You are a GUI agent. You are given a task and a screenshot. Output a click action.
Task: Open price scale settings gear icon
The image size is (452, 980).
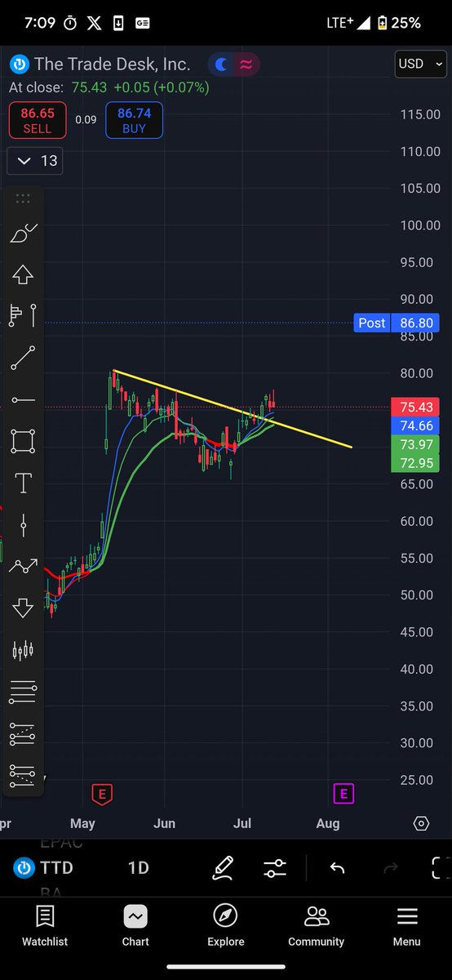pos(422,822)
